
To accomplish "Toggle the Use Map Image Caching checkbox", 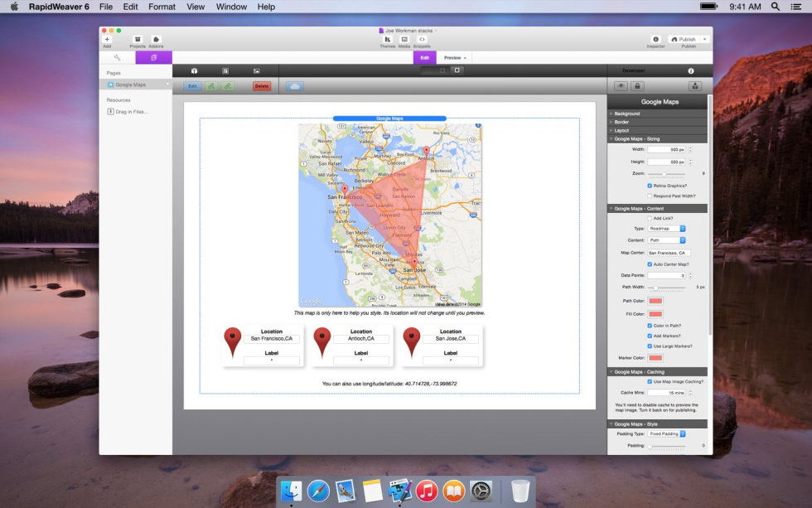I will (x=650, y=382).
